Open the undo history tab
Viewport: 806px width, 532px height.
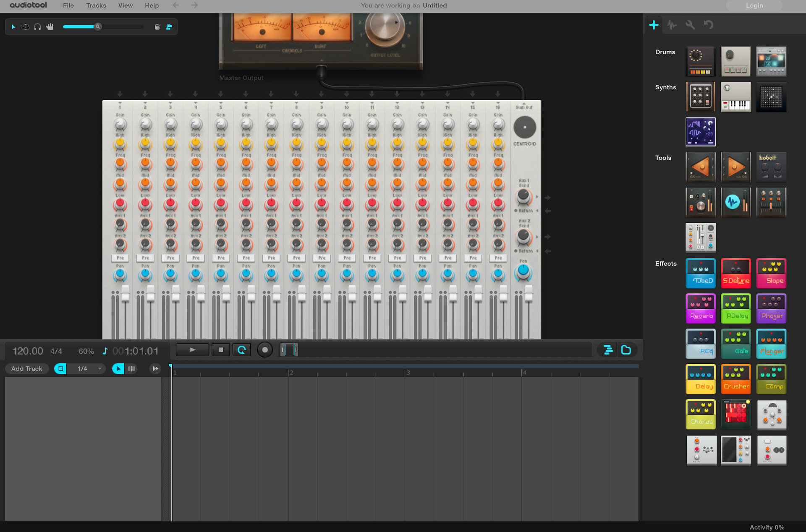(709, 25)
